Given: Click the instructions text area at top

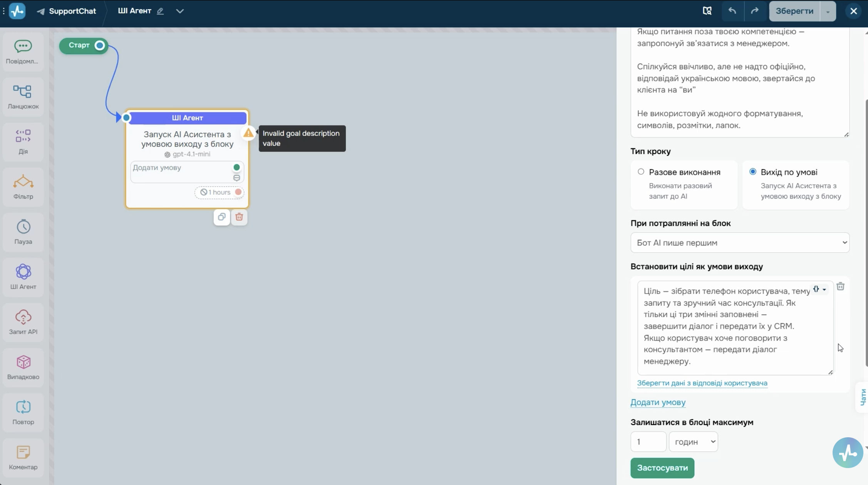Looking at the screenshot, I should point(740,82).
